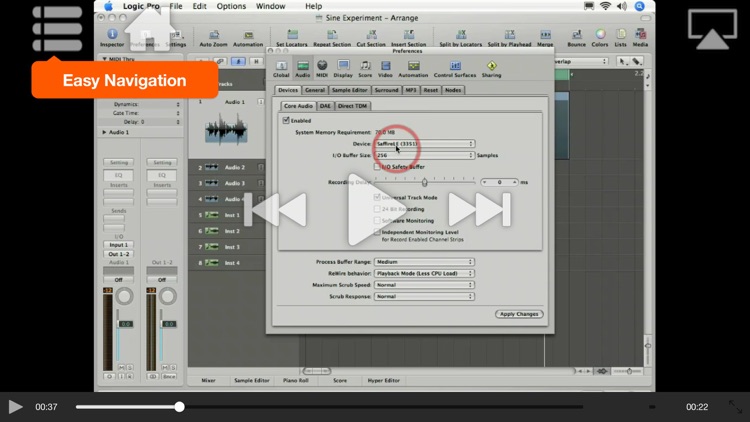Image resolution: width=750 pixels, height=422 pixels.
Task: Click the video progress scrubber handle
Action: pos(179,407)
